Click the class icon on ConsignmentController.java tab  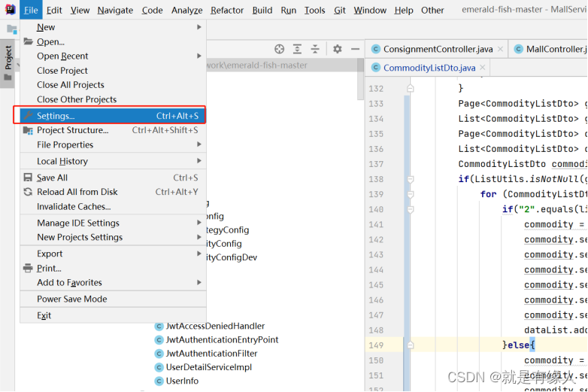pos(376,49)
